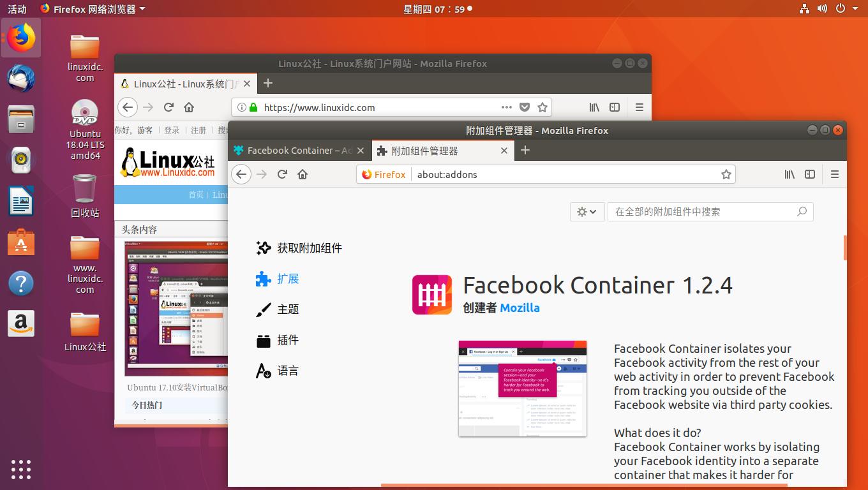The height and width of the screenshot is (490, 868).
Task: Launch Thunderbird from the dock
Action: tap(21, 78)
